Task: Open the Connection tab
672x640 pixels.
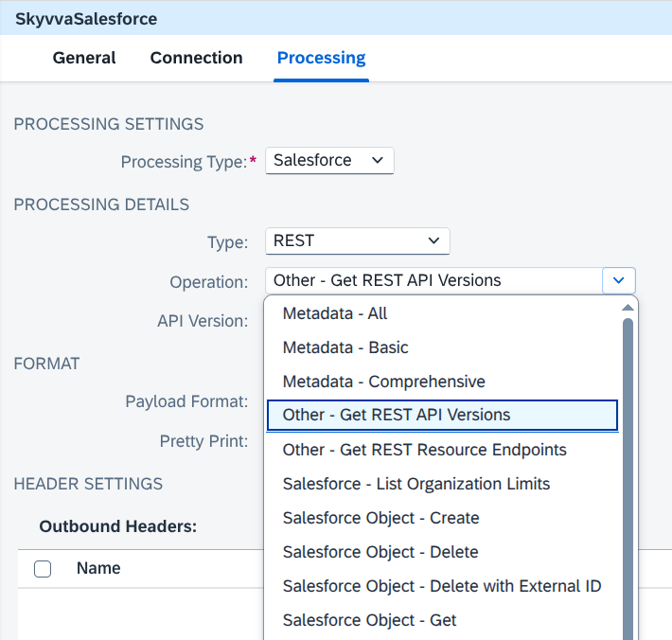Action: (x=196, y=58)
